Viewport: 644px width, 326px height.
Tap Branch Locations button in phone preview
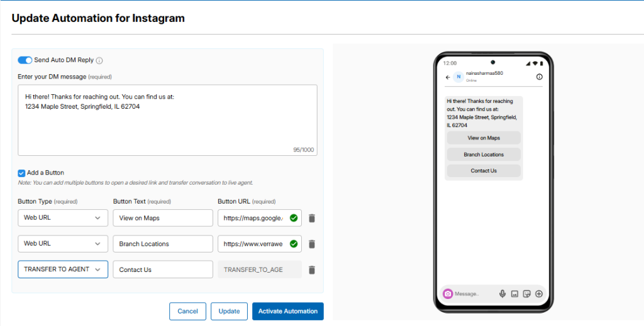(484, 154)
